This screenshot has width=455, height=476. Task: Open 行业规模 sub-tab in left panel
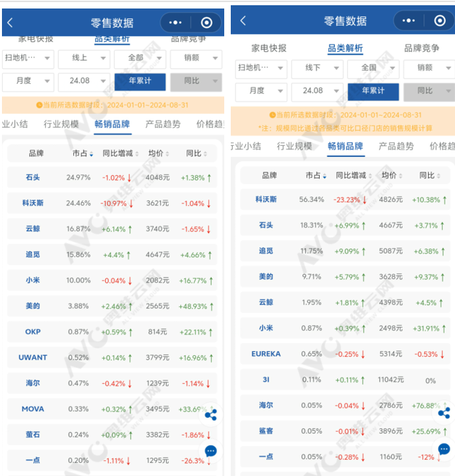point(61,124)
